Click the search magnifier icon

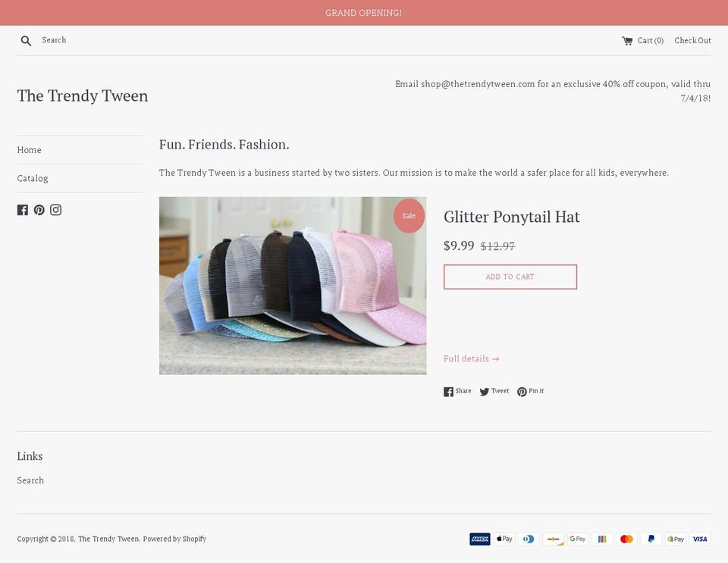[26, 41]
